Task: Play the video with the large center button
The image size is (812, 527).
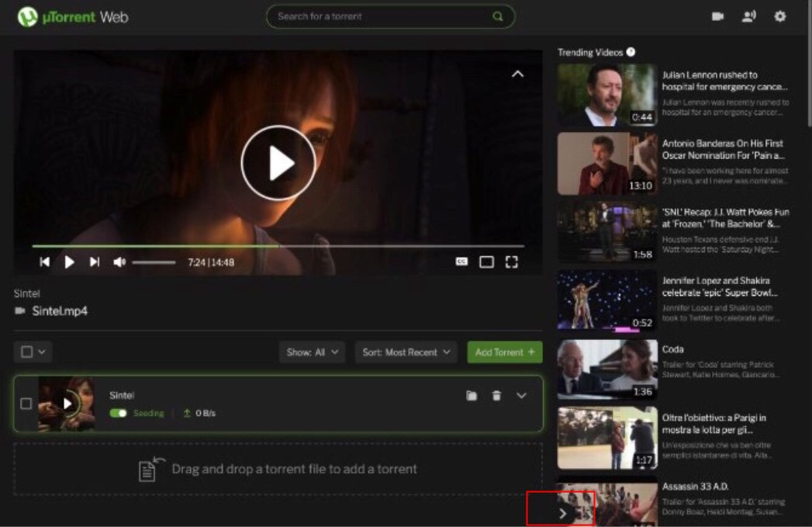Action: point(278,163)
